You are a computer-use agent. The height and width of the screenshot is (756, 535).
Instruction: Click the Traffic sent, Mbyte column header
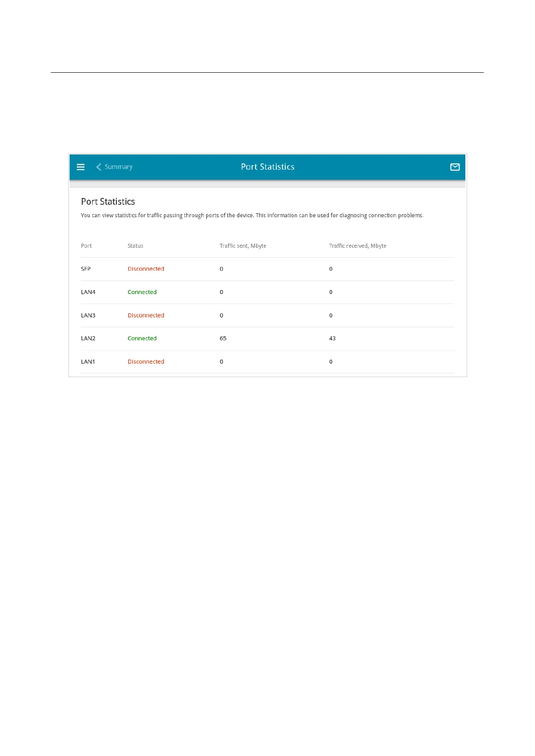pos(243,246)
